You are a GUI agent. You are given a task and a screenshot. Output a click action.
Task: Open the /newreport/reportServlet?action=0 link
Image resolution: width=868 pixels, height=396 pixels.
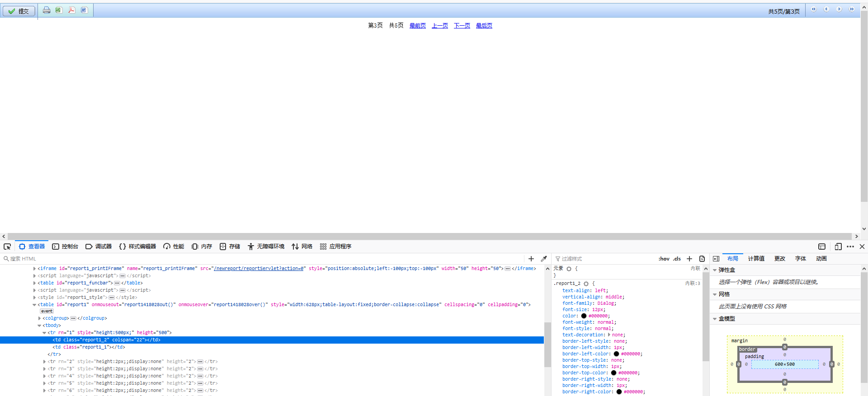click(x=259, y=269)
